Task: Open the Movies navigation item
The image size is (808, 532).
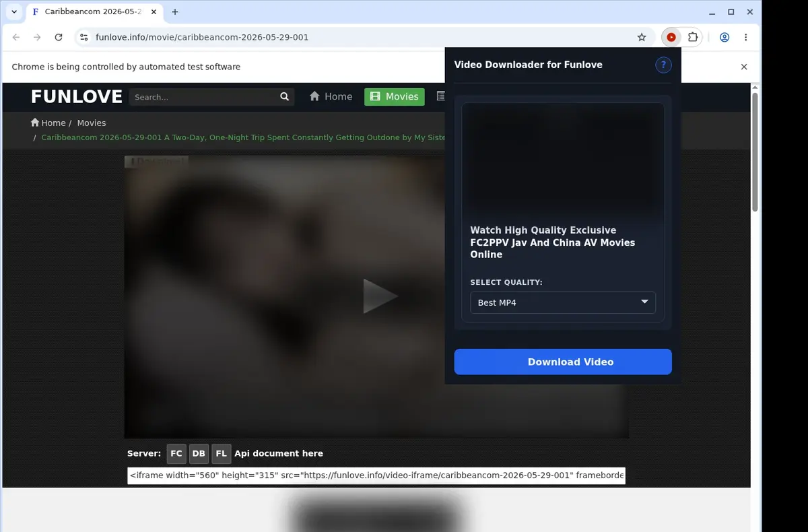Action: [x=395, y=97]
